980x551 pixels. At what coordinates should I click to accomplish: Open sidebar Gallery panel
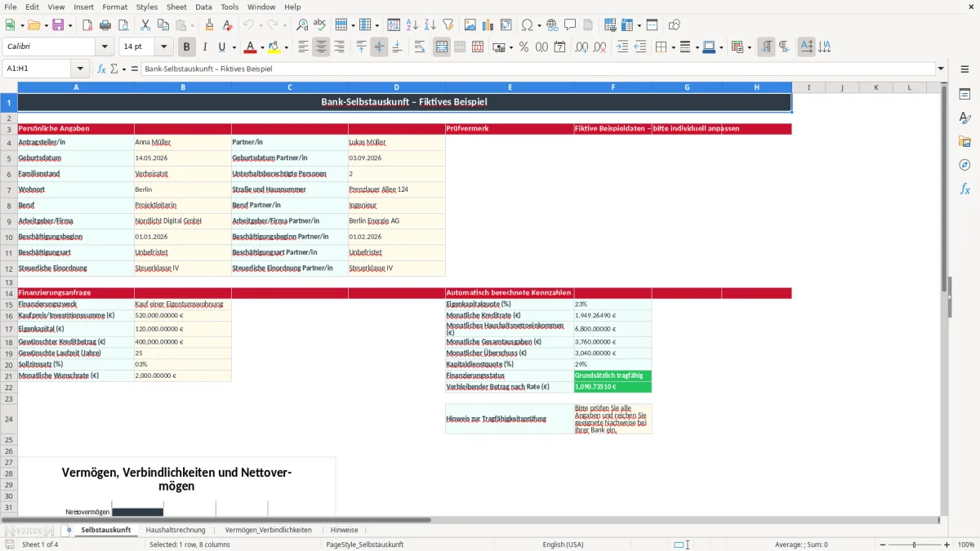click(x=964, y=142)
